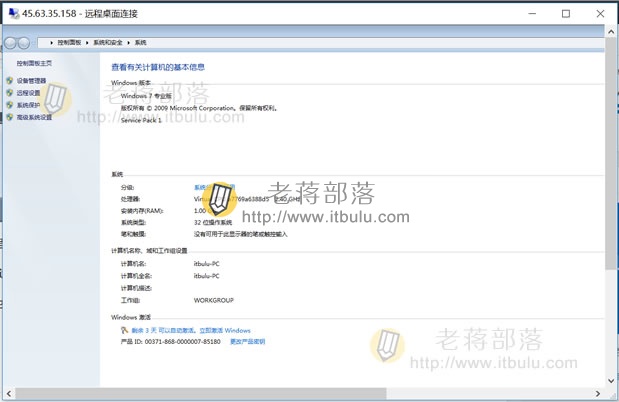619x402 pixels.
Task: Click the shield icon beside 系统保护
Action: coord(10,105)
